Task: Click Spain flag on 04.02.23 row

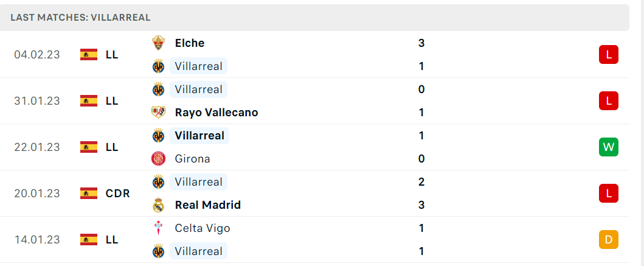Action: coord(89,55)
